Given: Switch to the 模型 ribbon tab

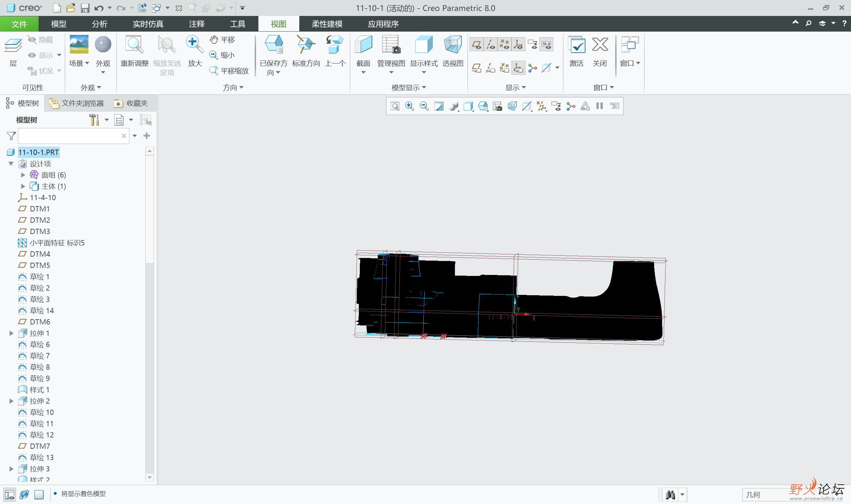Looking at the screenshot, I should coord(59,24).
